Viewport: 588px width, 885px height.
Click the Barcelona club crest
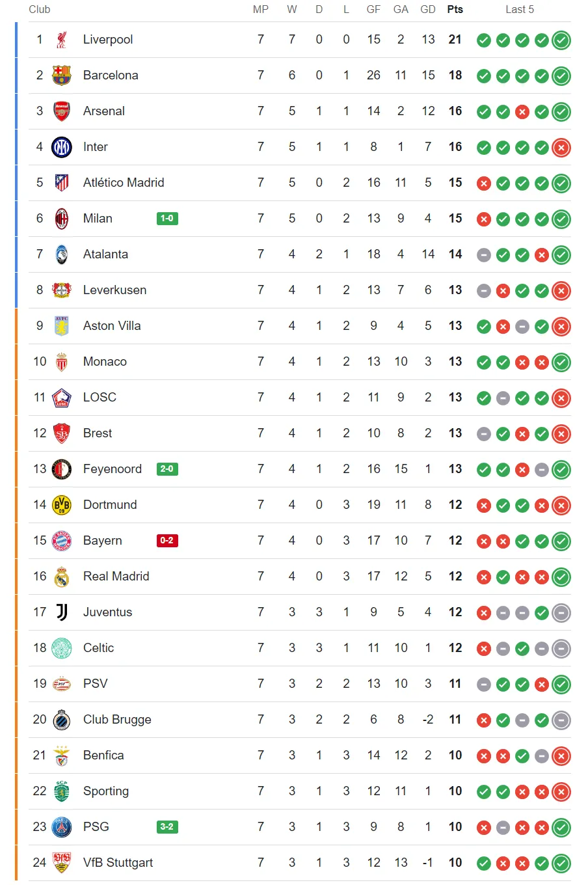tap(61, 75)
